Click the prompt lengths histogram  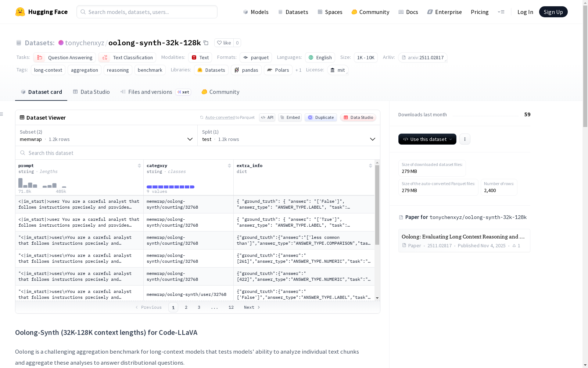[42, 183]
